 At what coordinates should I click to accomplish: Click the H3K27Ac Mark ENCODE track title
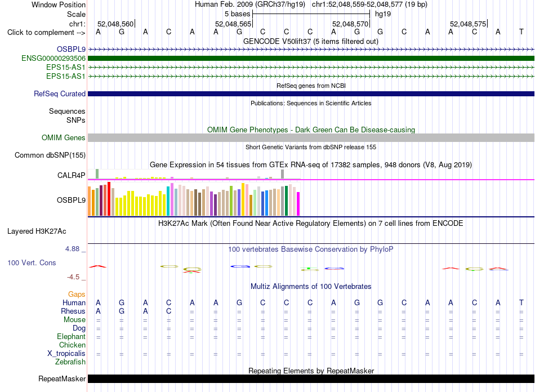311,224
